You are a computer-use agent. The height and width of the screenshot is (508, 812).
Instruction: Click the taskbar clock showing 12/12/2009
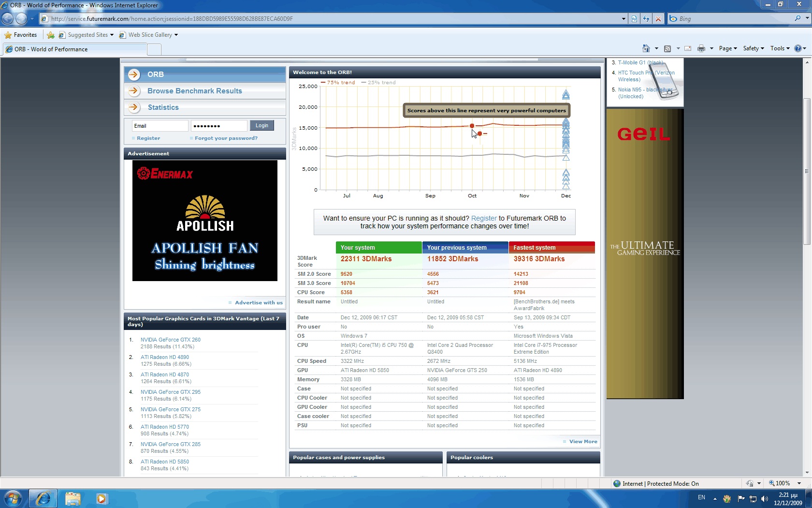pyautogui.click(x=788, y=499)
